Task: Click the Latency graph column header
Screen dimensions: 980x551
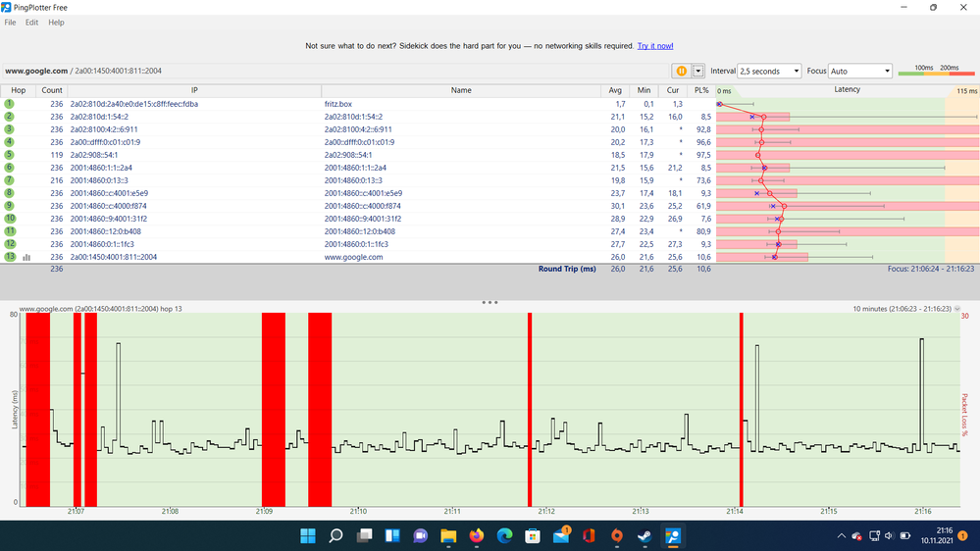Action: click(x=847, y=90)
